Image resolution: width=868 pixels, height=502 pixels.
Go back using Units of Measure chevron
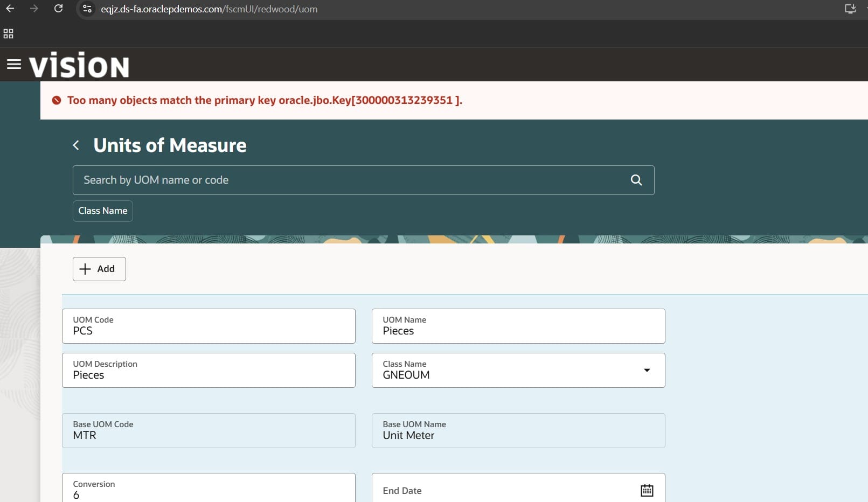click(x=76, y=145)
